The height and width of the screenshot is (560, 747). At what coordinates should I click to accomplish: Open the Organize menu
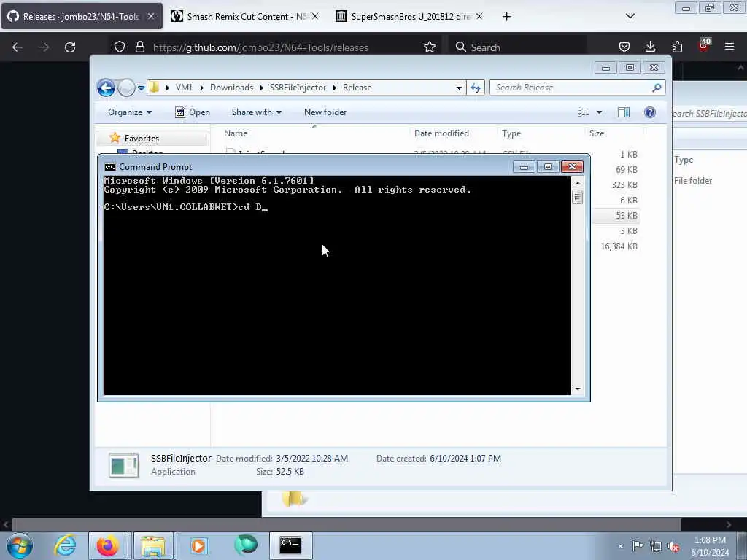pyautogui.click(x=130, y=112)
